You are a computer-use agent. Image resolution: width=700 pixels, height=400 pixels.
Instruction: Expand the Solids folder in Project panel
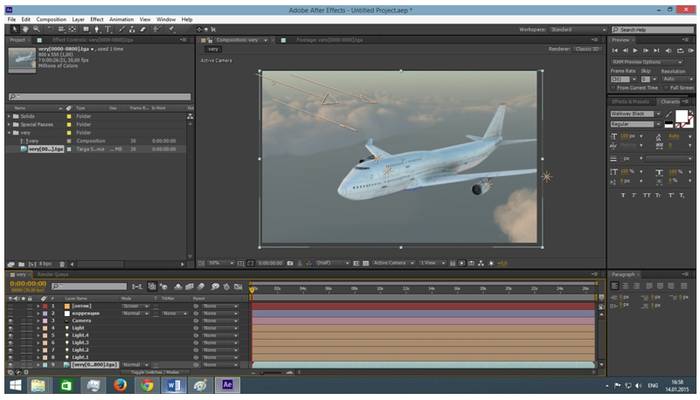tap(9, 115)
